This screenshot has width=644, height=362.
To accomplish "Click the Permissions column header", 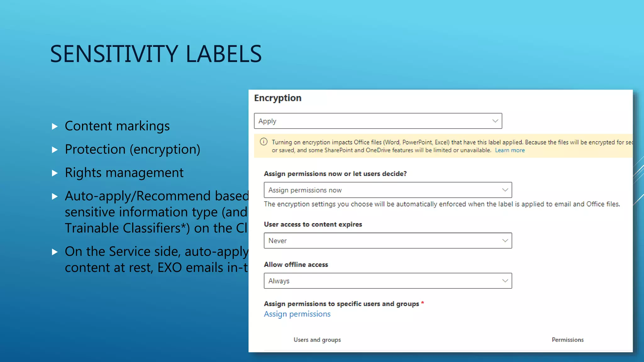I will pyautogui.click(x=568, y=340).
